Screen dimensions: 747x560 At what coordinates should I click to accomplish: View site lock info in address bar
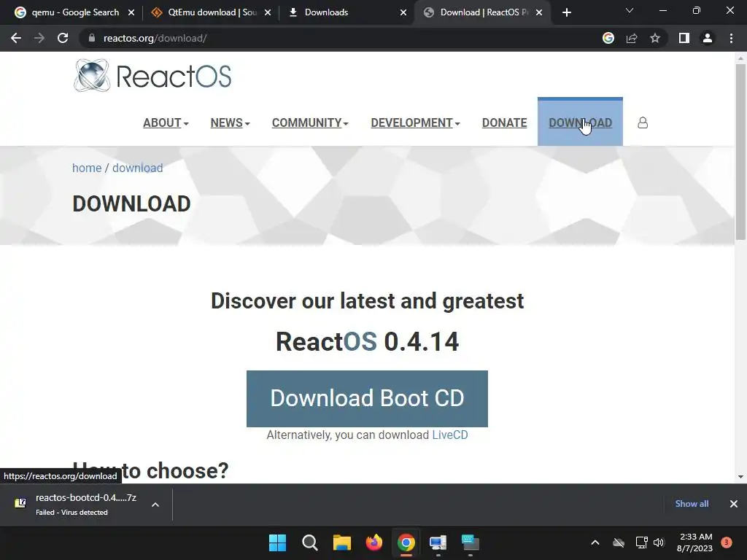pyautogui.click(x=92, y=38)
